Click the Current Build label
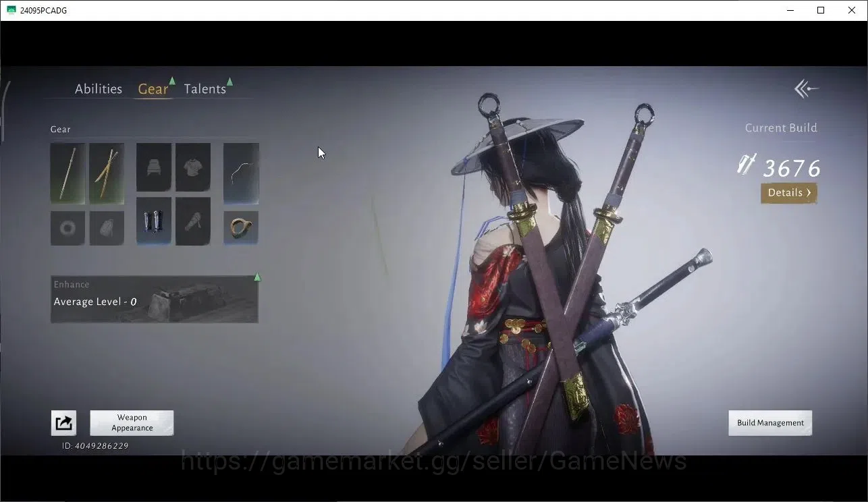Screen dimensions: 868x502 pos(781,128)
